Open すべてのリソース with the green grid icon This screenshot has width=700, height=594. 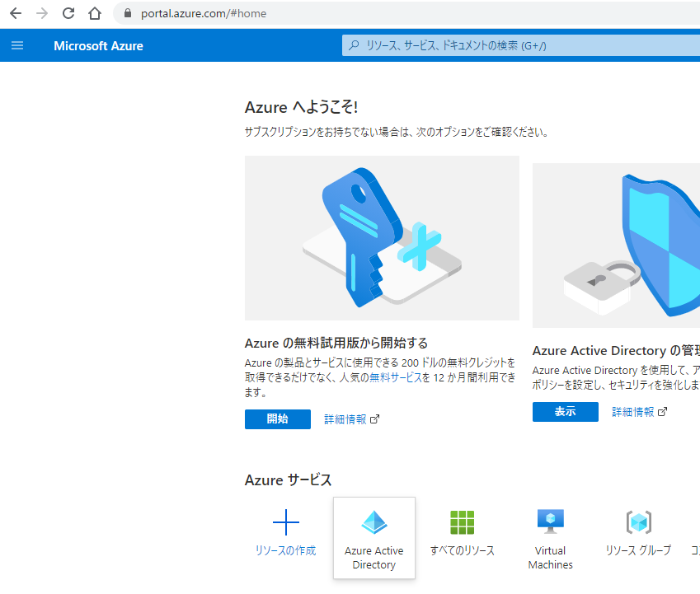point(462,523)
